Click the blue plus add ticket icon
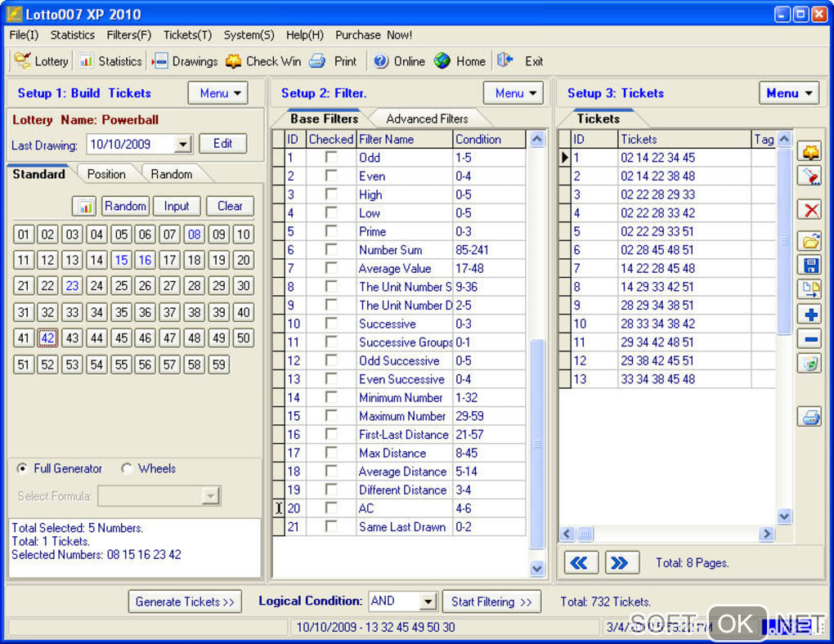 [809, 315]
